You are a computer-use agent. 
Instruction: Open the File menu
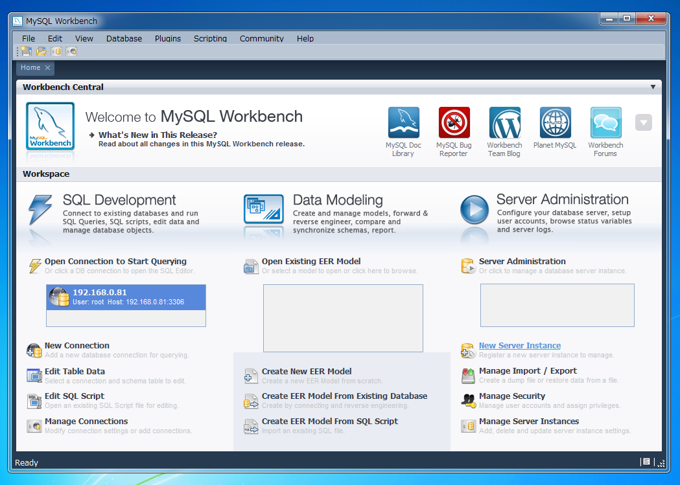point(29,39)
